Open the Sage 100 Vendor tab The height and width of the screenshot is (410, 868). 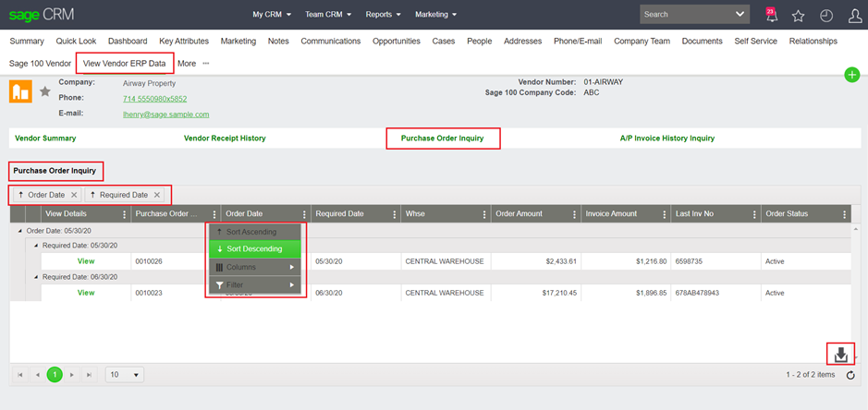click(x=40, y=63)
